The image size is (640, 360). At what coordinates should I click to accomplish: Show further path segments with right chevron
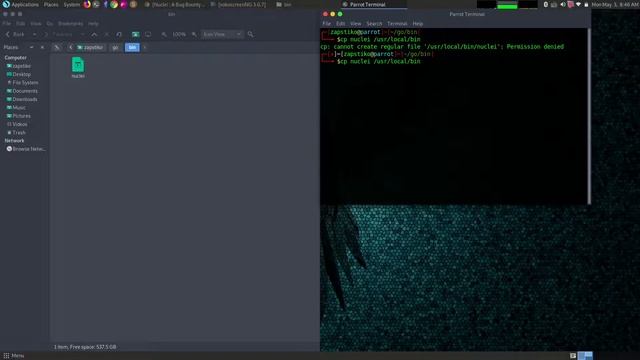point(144,47)
